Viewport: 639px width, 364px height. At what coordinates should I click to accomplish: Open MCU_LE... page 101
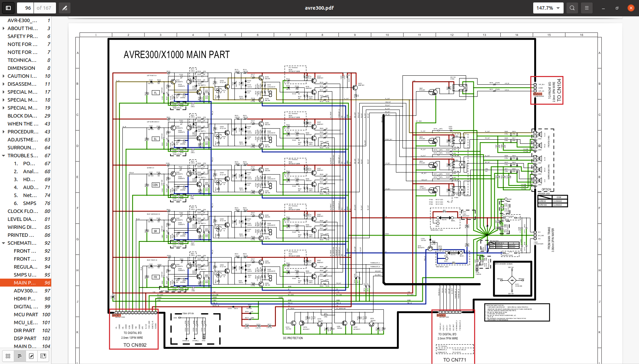click(x=26, y=323)
